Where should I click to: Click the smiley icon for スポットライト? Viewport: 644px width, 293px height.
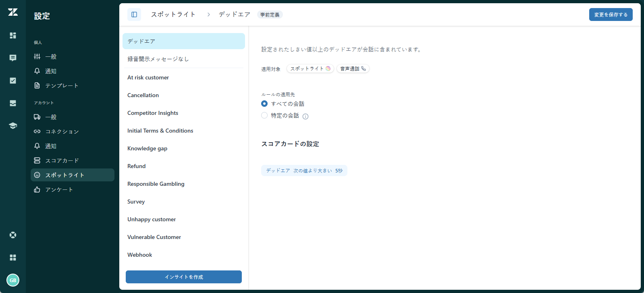click(37, 175)
